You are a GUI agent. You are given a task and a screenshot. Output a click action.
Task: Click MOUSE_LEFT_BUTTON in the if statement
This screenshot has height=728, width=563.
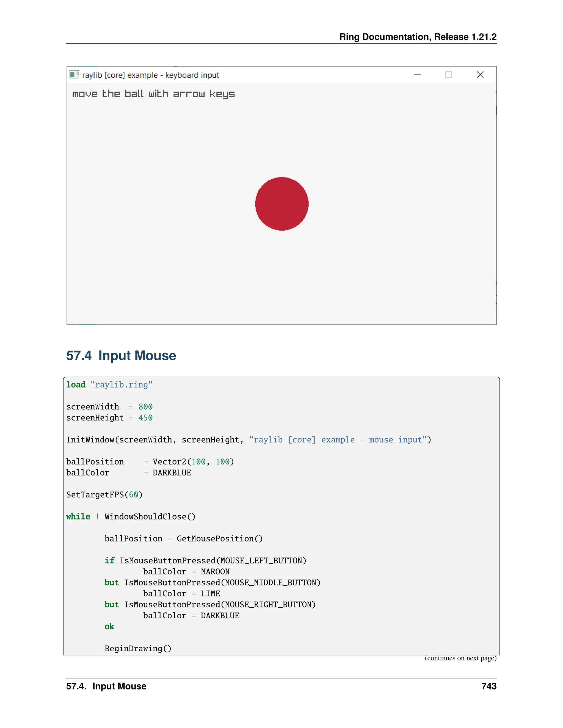tap(261, 561)
